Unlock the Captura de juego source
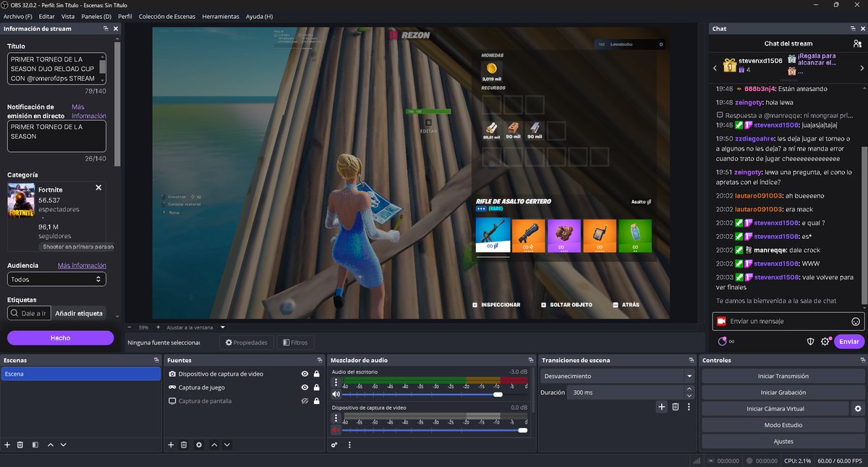The width and height of the screenshot is (868, 467). [x=317, y=387]
